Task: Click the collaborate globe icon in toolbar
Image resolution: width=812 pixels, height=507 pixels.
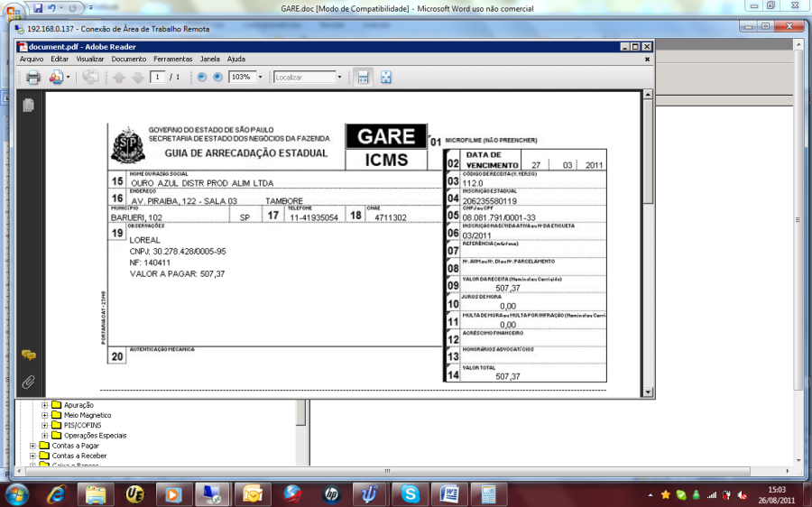Action: [90, 78]
